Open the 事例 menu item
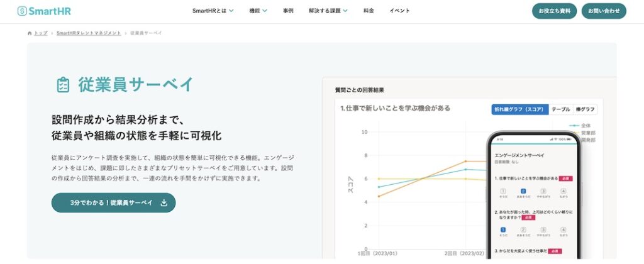The image size is (644, 264). 288,11
